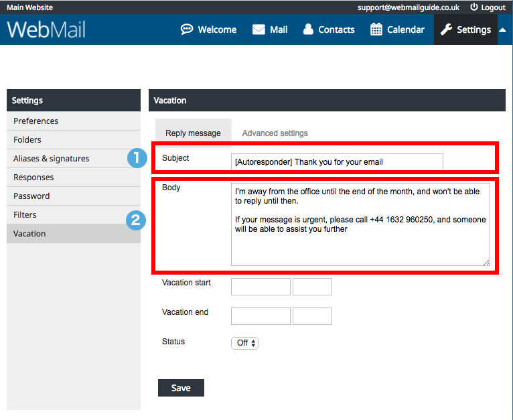Save the vacation settings

181,388
